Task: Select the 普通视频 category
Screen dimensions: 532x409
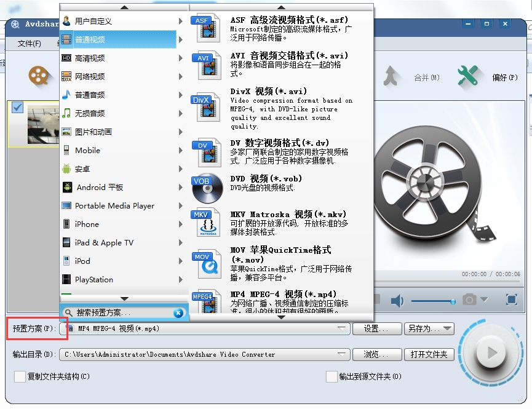Action: point(118,39)
